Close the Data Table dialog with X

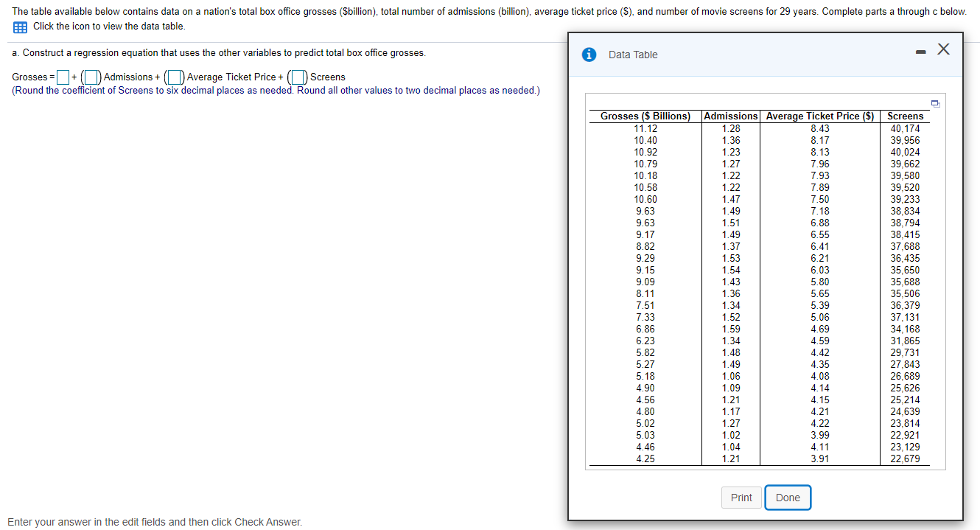(x=943, y=49)
